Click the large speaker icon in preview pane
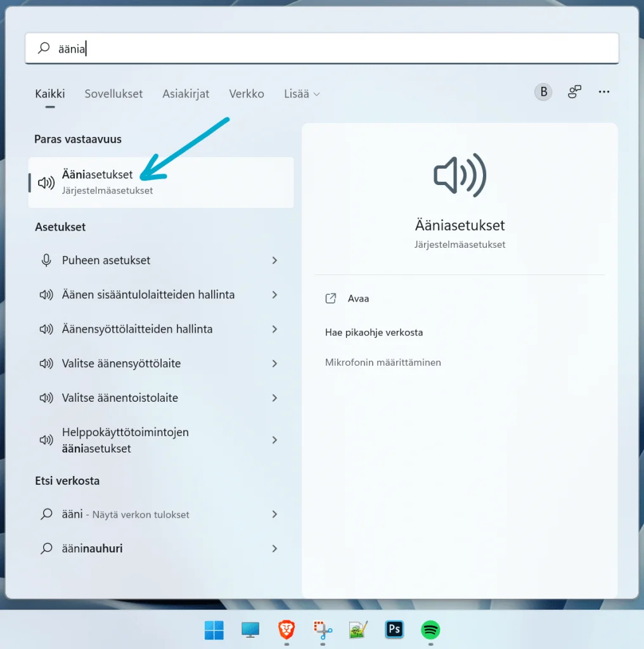The height and width of the screenshot is (649, 644). pos(460,175)
